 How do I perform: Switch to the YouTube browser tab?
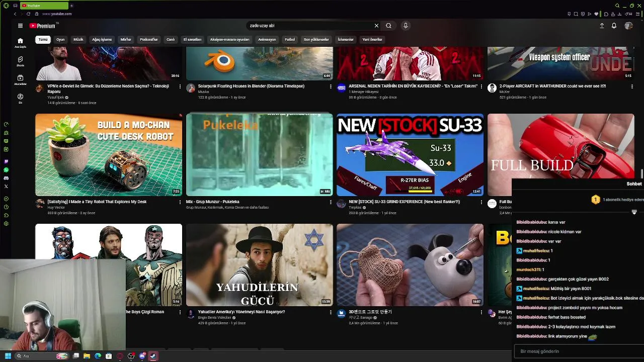coord(44,6)
